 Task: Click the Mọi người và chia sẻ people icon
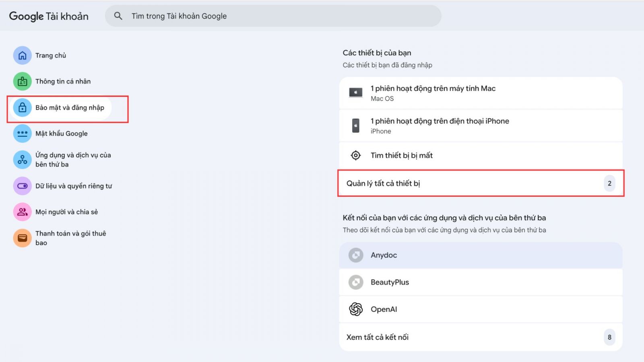(23, 212)
